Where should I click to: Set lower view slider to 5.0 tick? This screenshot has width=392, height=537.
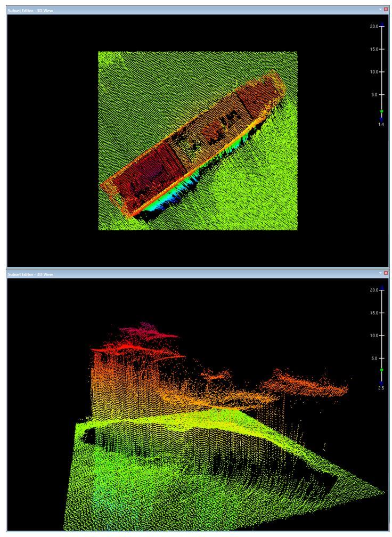(381, 359)
